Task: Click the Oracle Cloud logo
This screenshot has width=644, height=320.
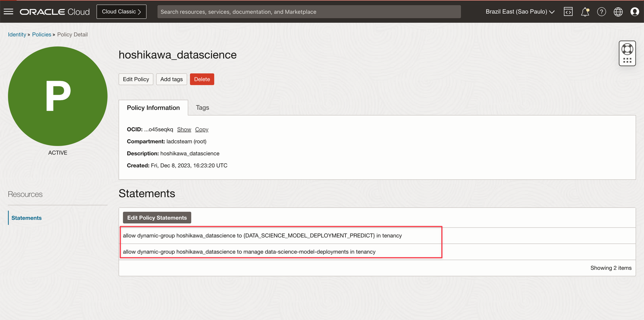Action: (x=55, y=12)
